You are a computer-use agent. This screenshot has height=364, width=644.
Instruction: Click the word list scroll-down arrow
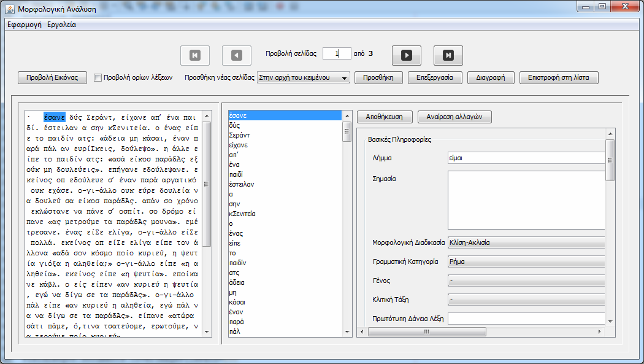(347, 332)
